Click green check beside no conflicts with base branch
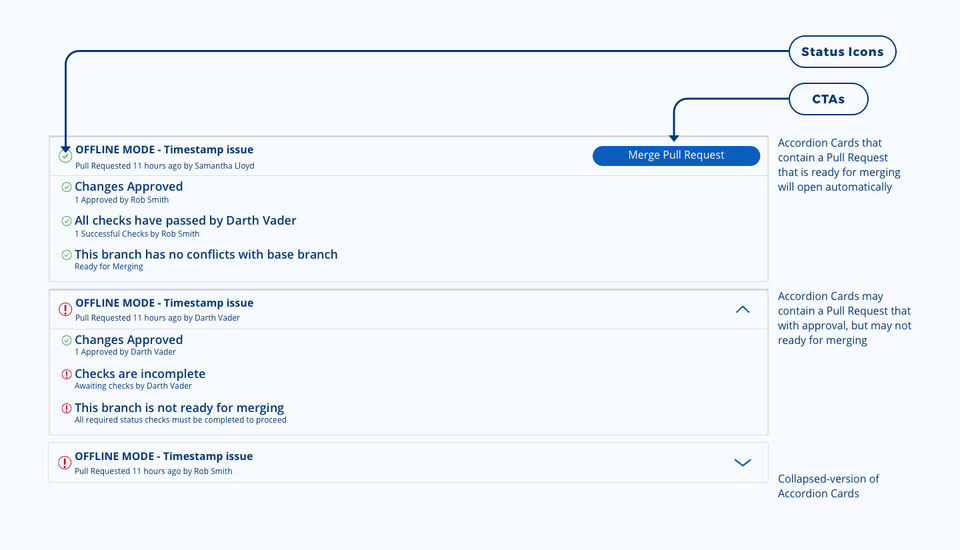960x550 pixels. [66, 255]
